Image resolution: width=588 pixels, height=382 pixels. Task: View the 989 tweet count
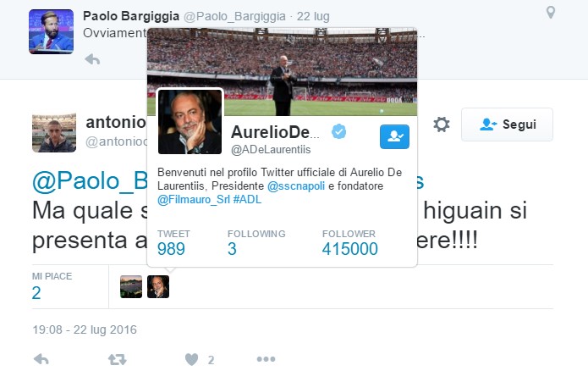[171, 249]
